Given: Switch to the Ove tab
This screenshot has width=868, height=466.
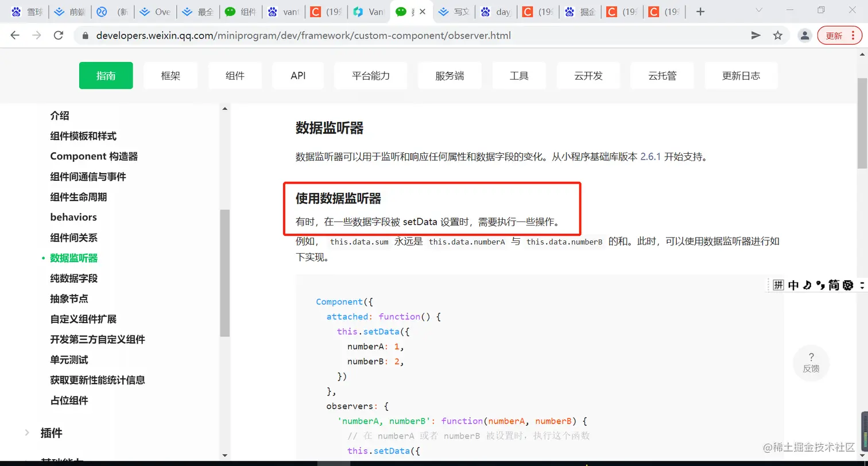Looking at the screenshot, I should (x=155, y=11).
